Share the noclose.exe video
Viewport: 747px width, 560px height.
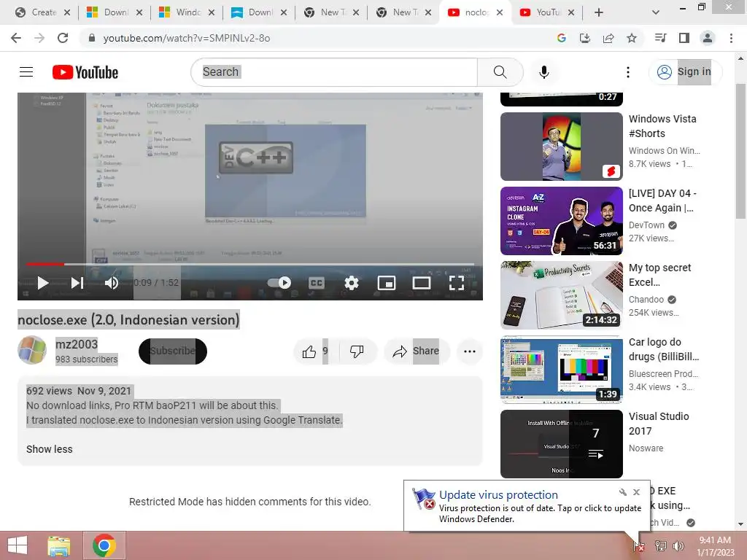coord(417,351)
